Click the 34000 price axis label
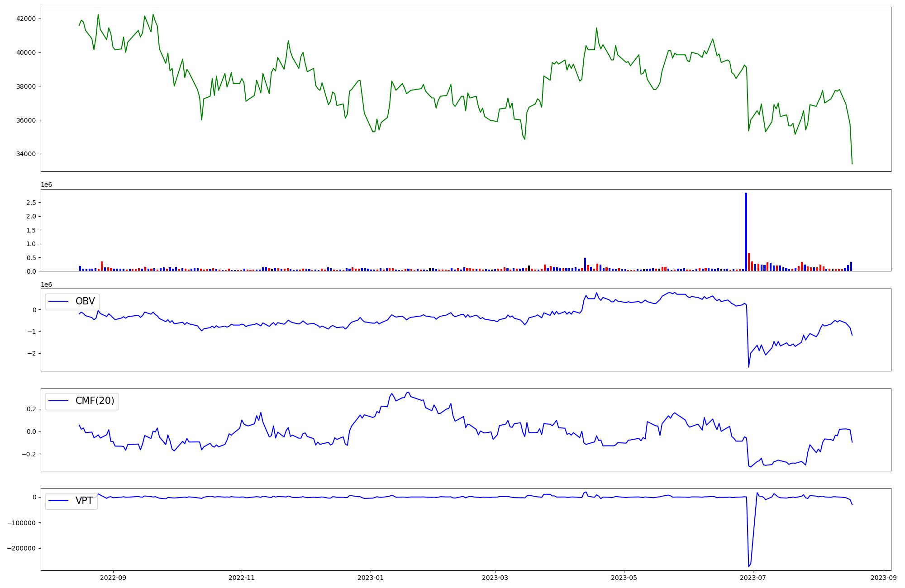This screenshot has height=588, width=905. click(x=26, y=154)
